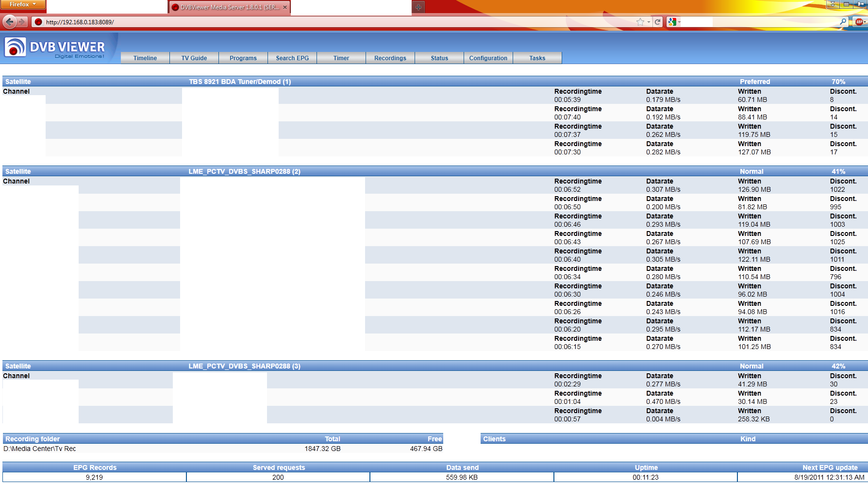
Task: Go to the Programs page
Action: tap(243, 58)
